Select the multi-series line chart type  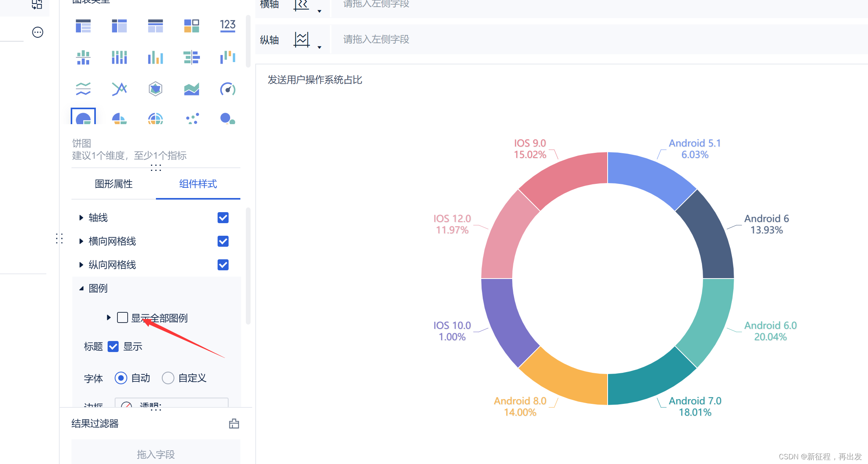[119, 89]
